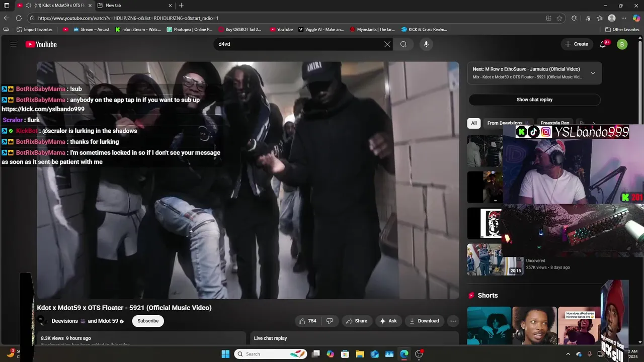Click the Download button
The image size is (644, 362).
tap(424, 321)
